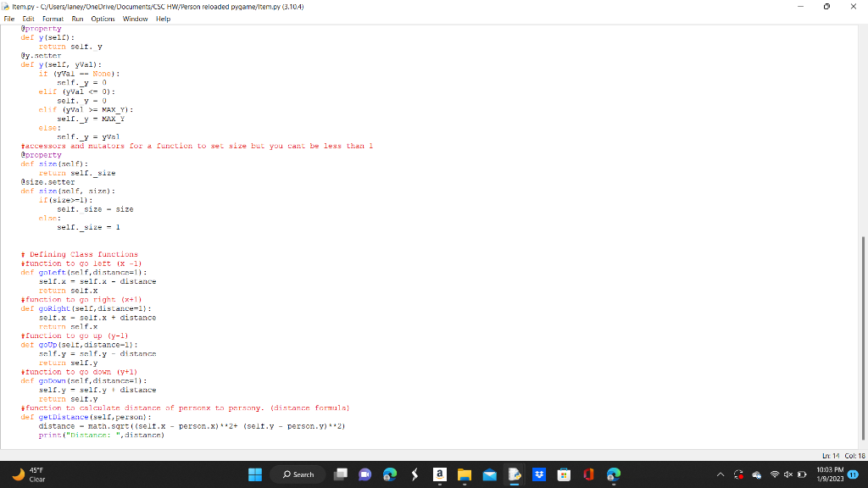Open the Amazon app on the taskbar
This screenshot has height=488, width=868.
(x=440, y=474)
